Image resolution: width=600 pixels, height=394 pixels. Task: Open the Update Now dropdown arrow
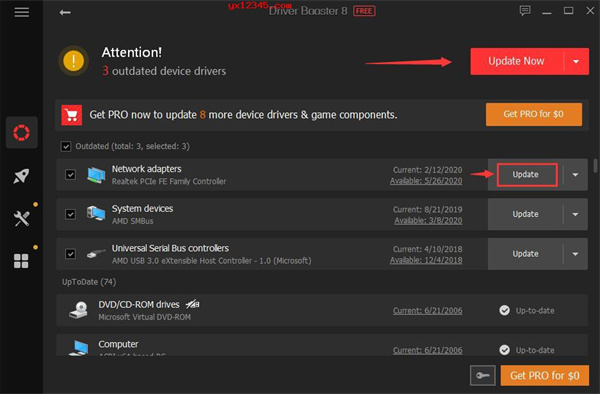tap(576, 61)
